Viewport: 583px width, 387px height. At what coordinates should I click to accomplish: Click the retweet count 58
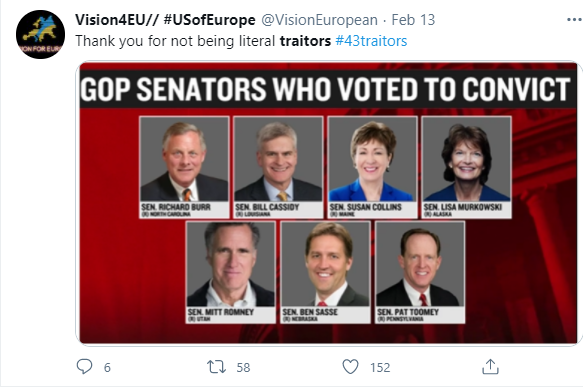click(x=243, y=368)
